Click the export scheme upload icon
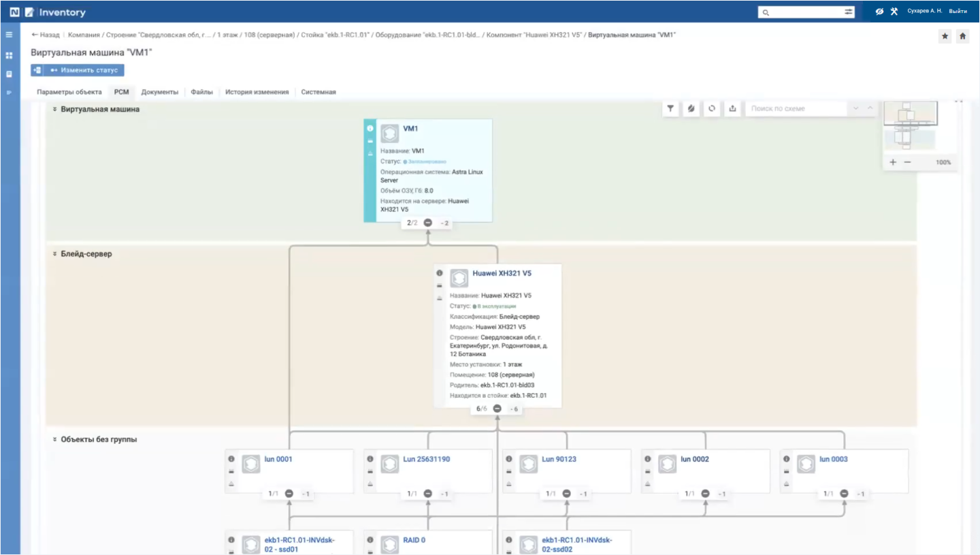The height and width of the screenshot is (555, 980). coord(732,108)
